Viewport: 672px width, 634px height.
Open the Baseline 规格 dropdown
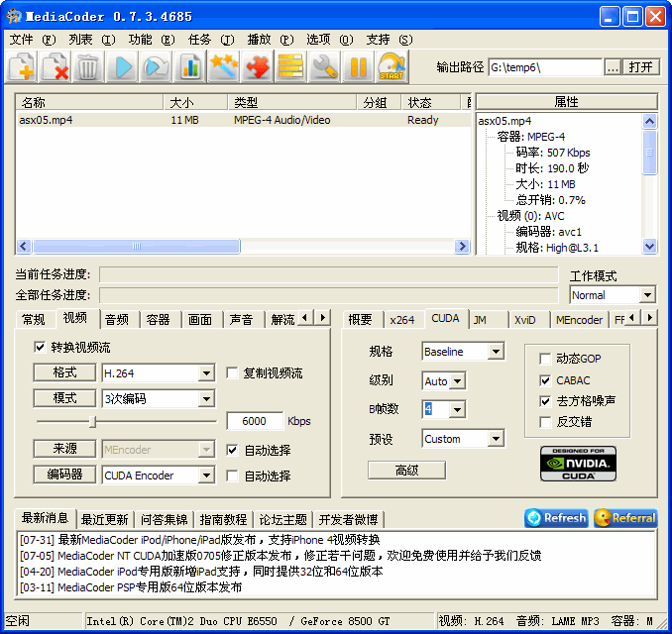496,352
